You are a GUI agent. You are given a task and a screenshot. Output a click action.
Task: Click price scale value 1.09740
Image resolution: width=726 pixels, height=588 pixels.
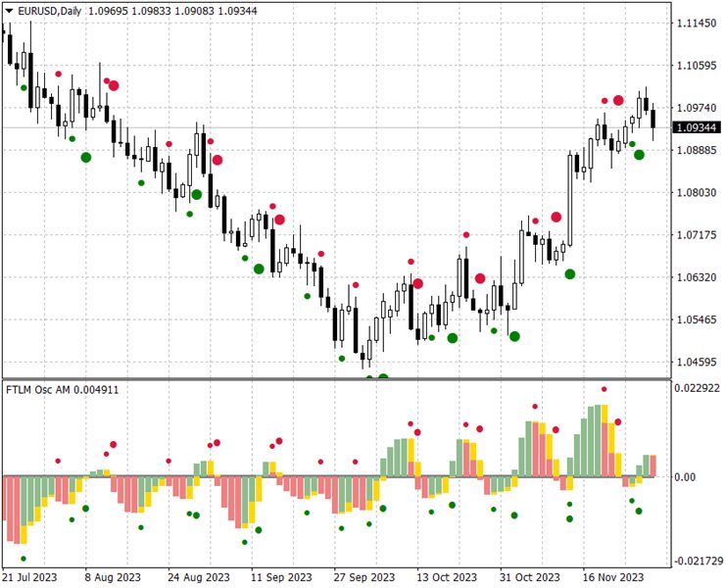(x=697, y=108)
